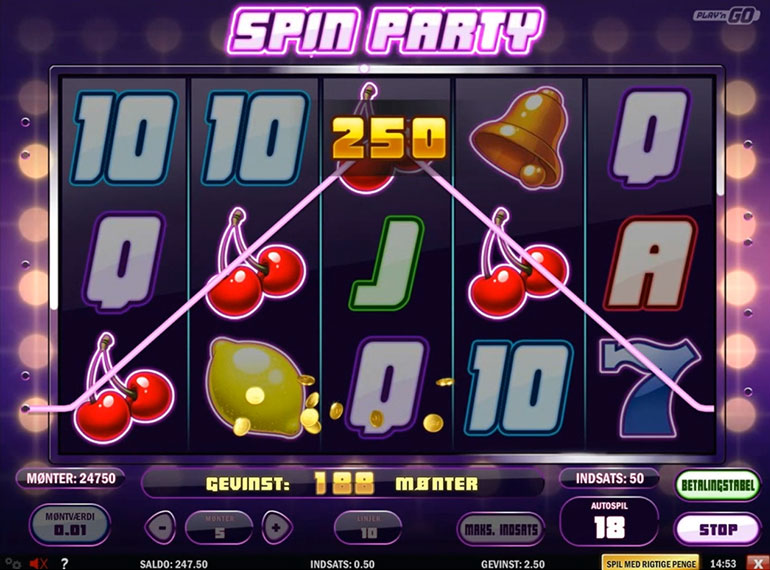Viewport: 770px width, 570px height.
Task: Click the Play'n GO logo
Action: coord(727,16)
